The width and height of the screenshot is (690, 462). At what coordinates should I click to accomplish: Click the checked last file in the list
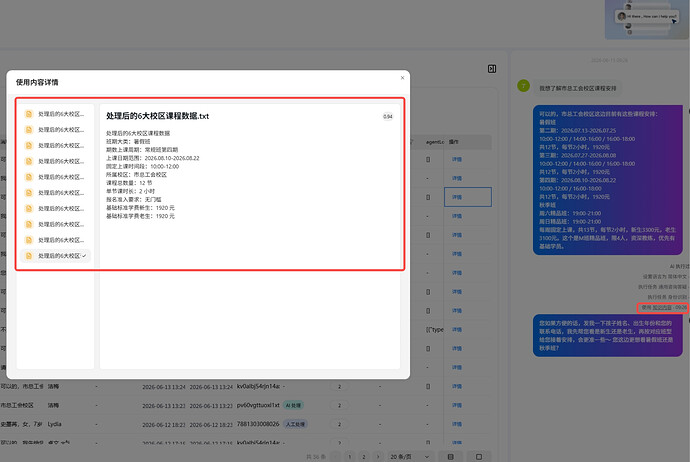[56, 256]
